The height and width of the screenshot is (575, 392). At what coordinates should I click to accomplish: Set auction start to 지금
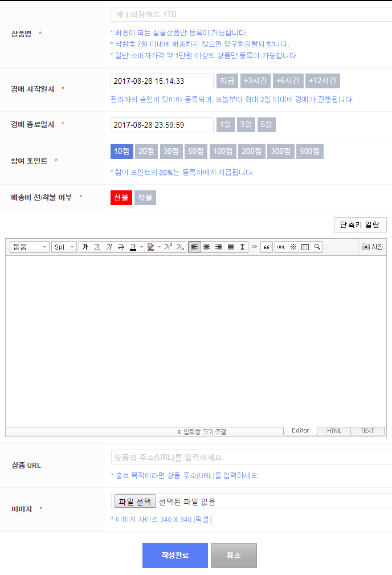[227, 81]
